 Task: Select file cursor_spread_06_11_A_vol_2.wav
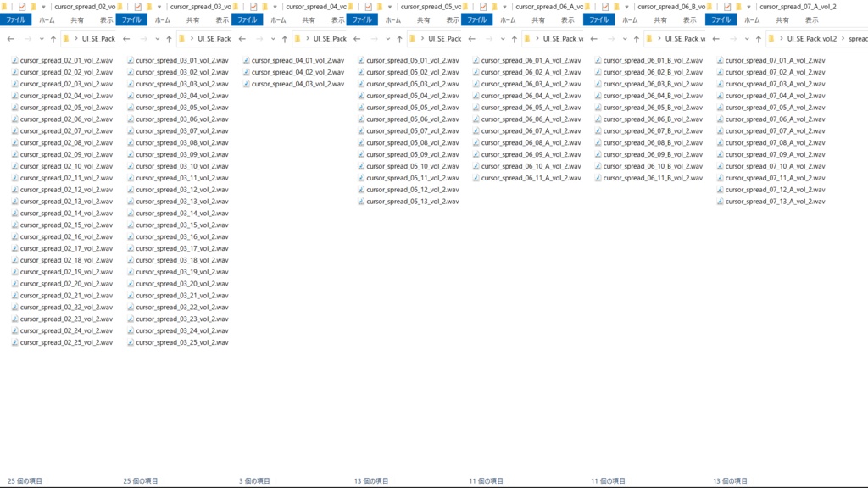coord(526,178)
